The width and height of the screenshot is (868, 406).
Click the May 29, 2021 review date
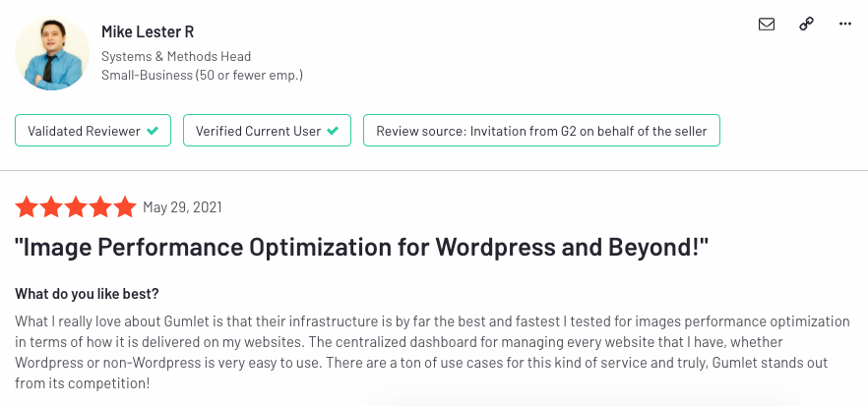182,207
